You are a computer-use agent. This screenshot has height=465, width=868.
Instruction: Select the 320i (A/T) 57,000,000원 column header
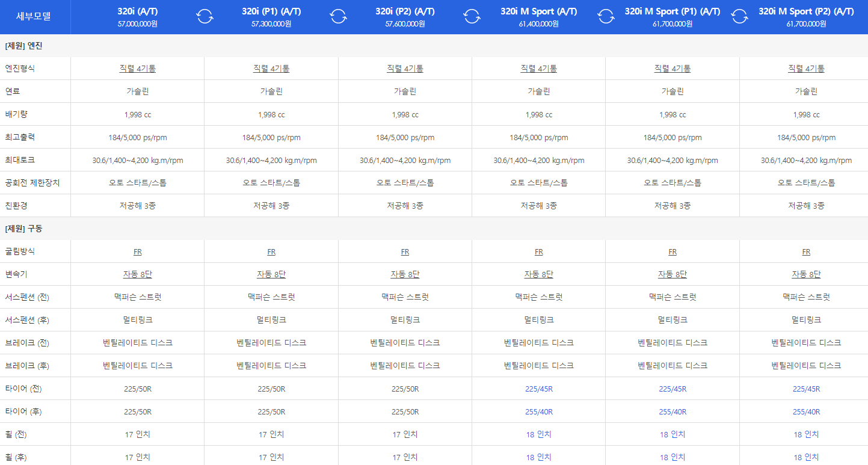click(138, 17)
